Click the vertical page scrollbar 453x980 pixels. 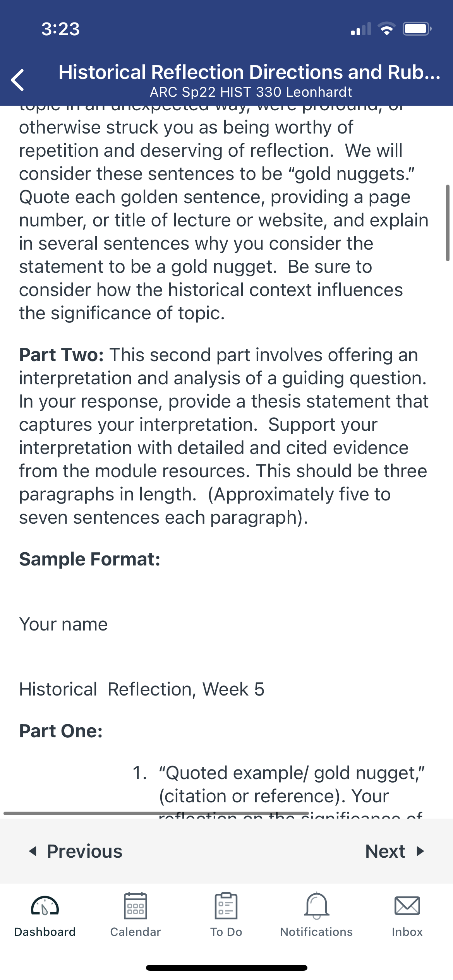click(x=448, y=223)
